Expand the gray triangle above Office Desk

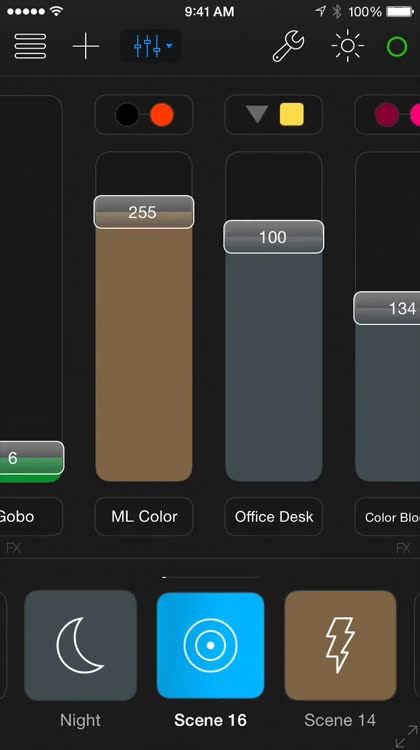point(257,114)
